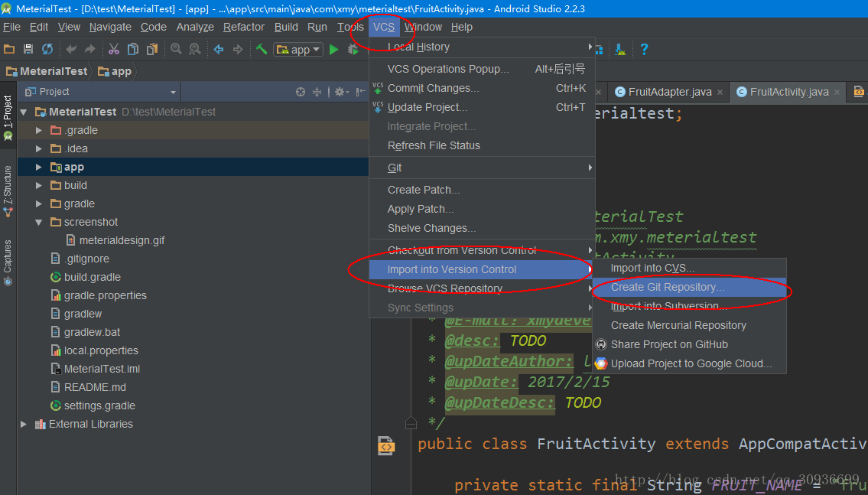Click the Help question mark icon
This screenshot has height=495, width=868.
pyautogui.click(x=644, y=49)
